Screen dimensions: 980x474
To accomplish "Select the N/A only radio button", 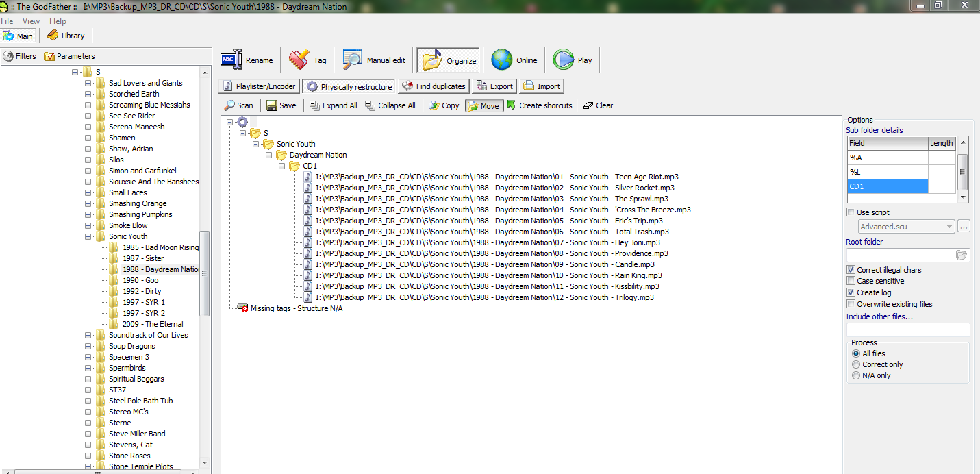I will pos(856,375).
